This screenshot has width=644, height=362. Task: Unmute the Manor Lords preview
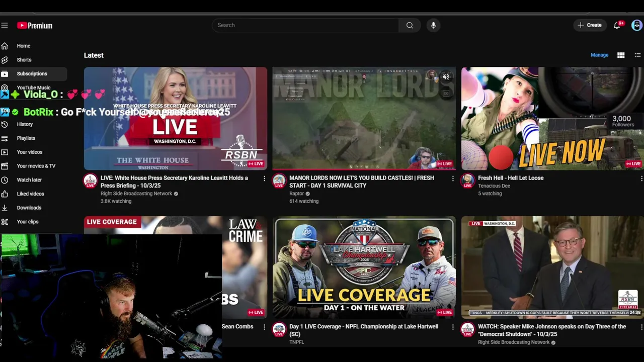pyautogui.click(x=446, y=77)
